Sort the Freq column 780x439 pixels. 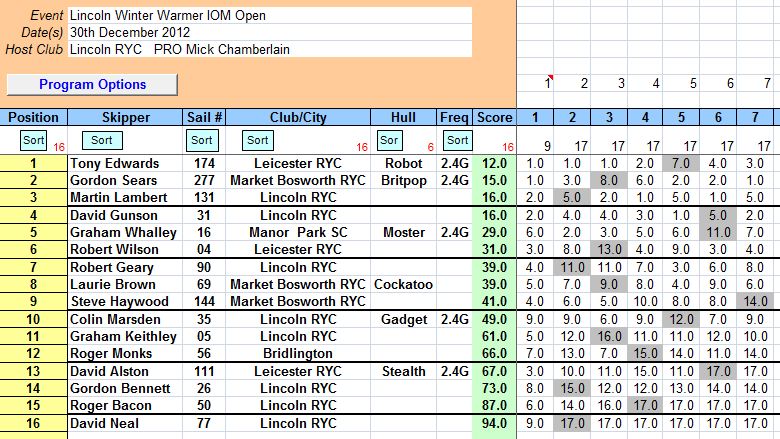coord(457,140)
